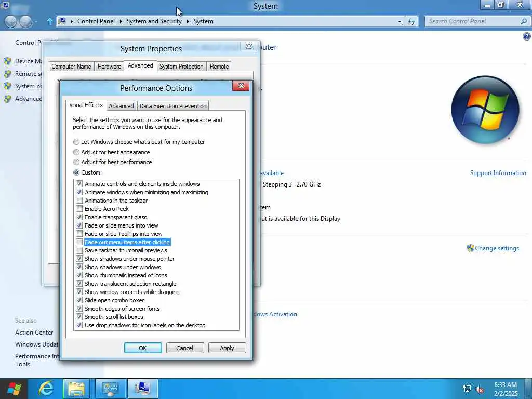Open File Explorer from taskbar
532x399 pixels.
(x=76, y=389)
